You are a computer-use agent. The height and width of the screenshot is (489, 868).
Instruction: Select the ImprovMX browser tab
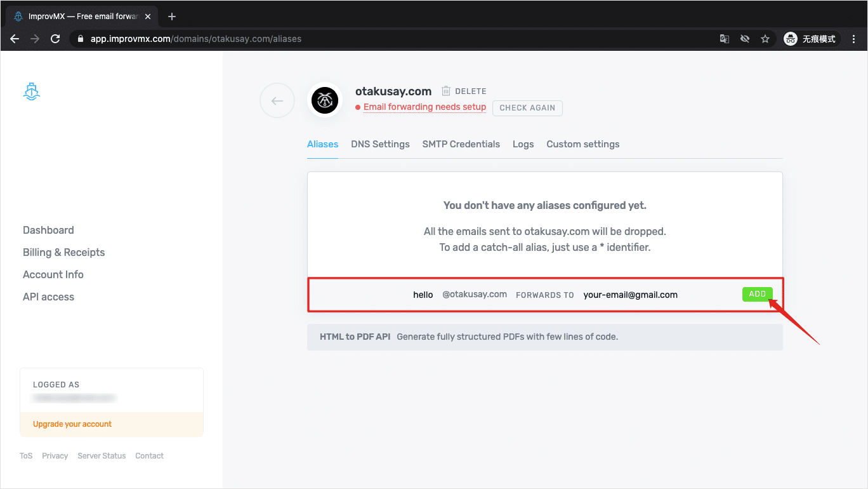pyautogui.click(x=82, y=17)
